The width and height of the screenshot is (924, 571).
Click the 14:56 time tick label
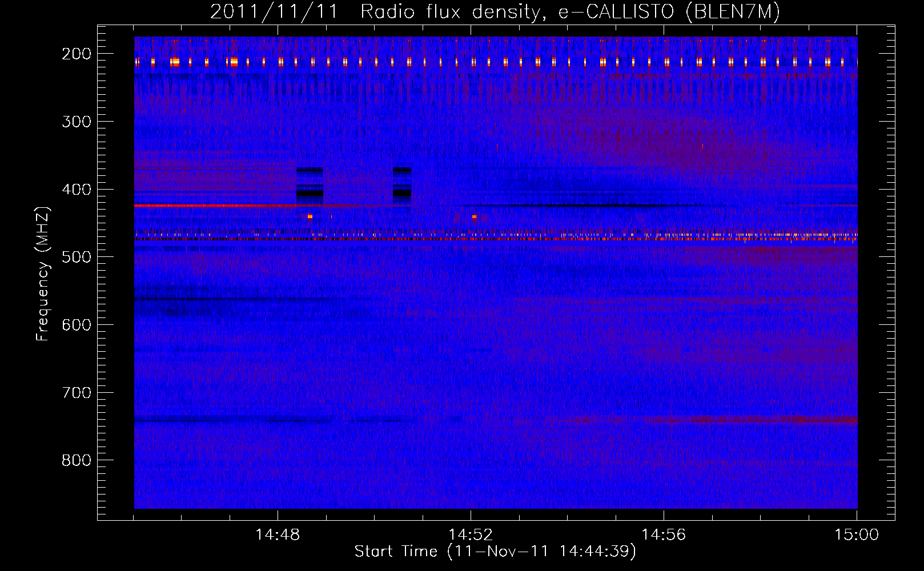(x=664, y=535)
